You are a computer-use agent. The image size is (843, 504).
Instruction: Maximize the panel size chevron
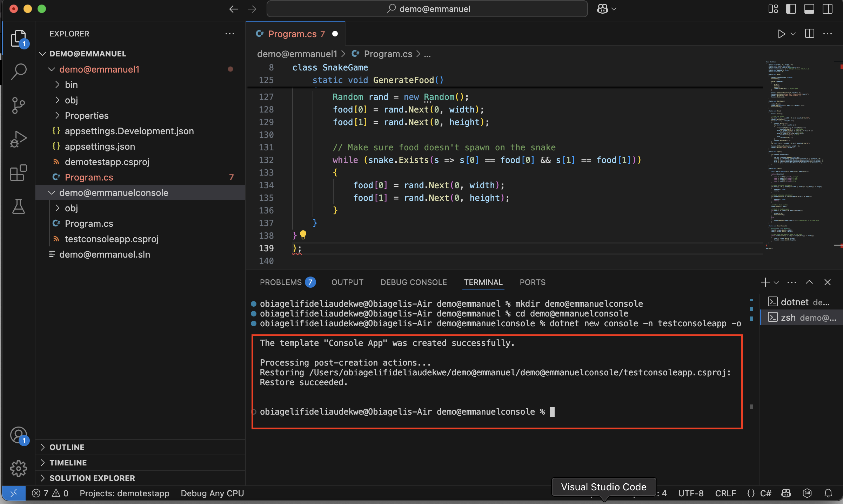809,282
